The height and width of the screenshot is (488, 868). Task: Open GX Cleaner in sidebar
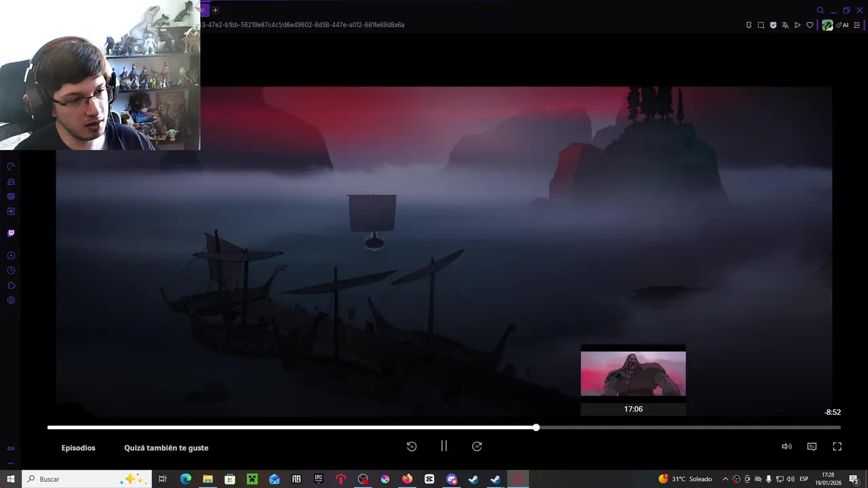coord(11,182)
